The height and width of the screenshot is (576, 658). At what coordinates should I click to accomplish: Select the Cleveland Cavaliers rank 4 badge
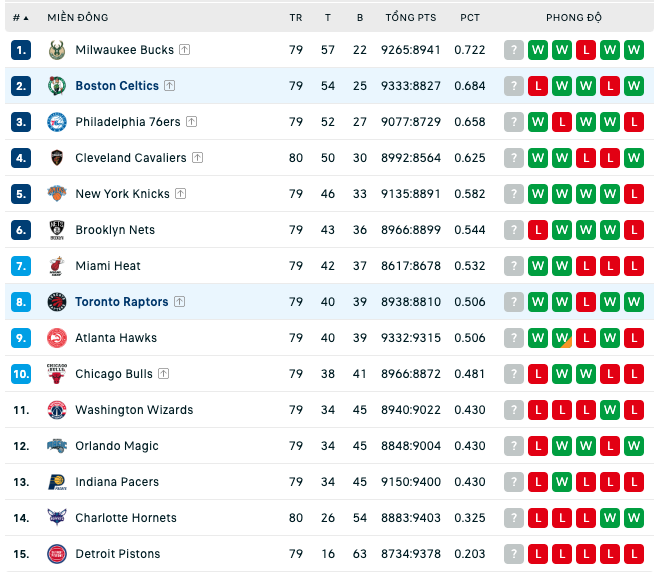(x=21, y=158)
